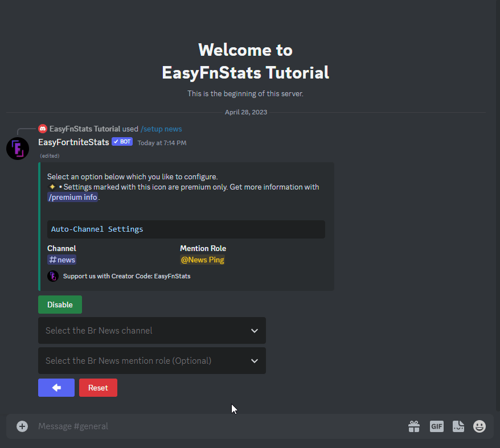Open the sticker picker icon

458,426
